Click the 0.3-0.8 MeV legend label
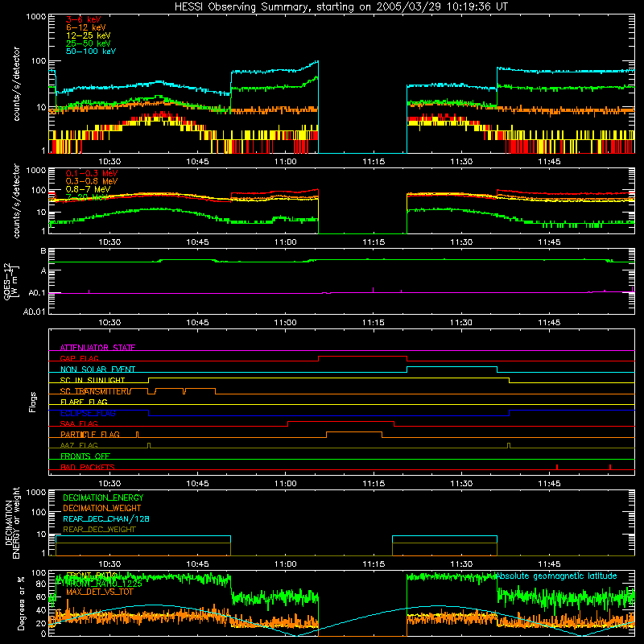The width and height of the screenshot is (644, 644). tap(92, 181)
